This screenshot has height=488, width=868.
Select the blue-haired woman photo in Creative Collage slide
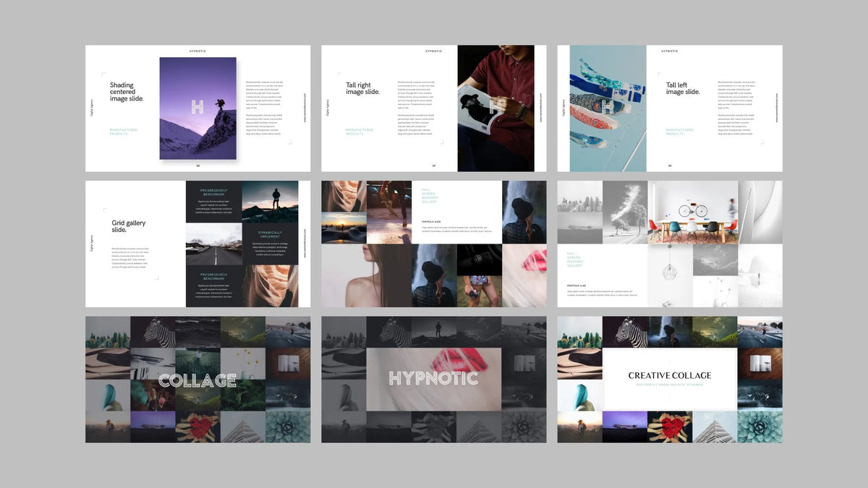(580, 395)
